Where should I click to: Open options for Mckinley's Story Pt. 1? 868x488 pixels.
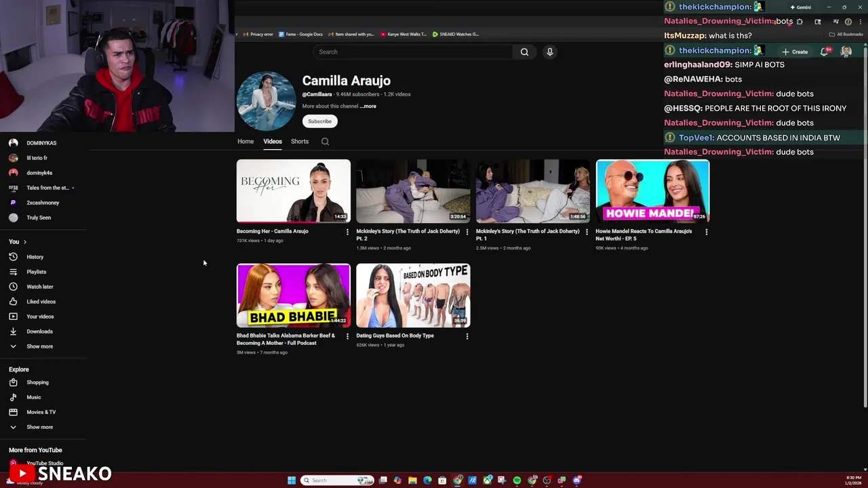pos(587,232)
